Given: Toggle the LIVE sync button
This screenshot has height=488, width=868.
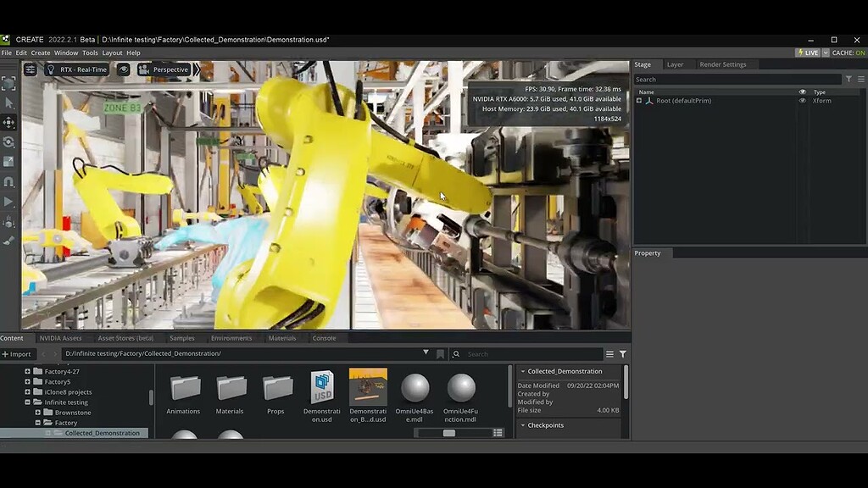Looking at the screenshot, I should 807,53.
